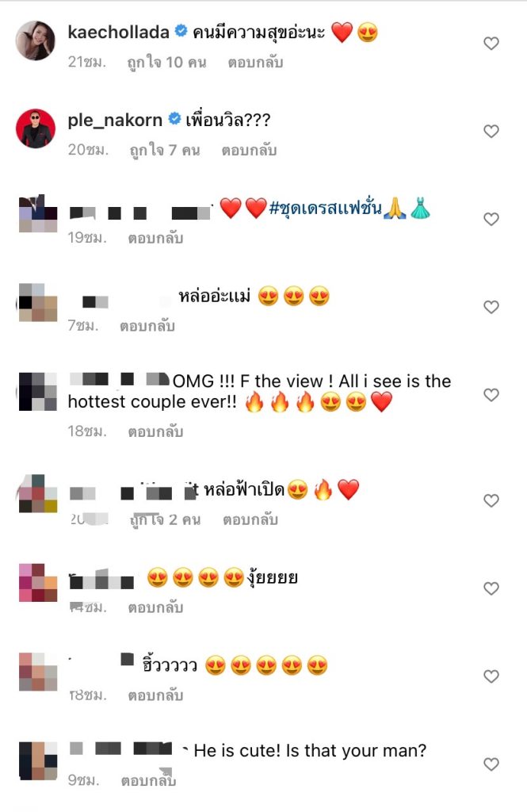Open ple_nakorn's profile avatar
The height and width of the screenshot is (812, 527).
click(35, 128)
